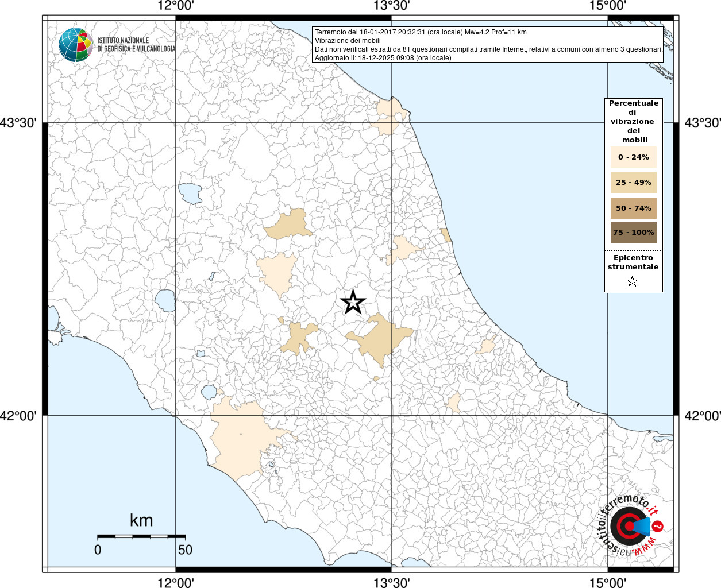
Task: Click the 'Aggiornato il: 18-12-2025' update line
Action: point(383,58)
